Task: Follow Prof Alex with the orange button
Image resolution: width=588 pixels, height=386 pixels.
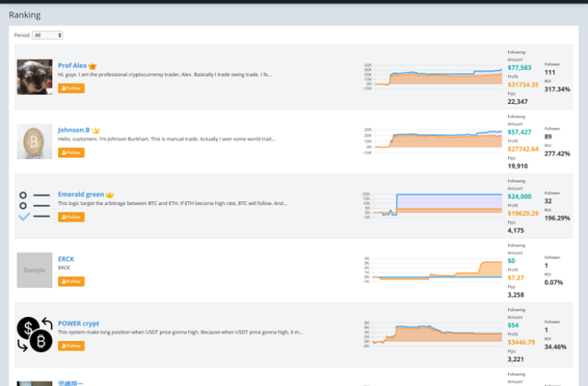Action: [71, 88]
